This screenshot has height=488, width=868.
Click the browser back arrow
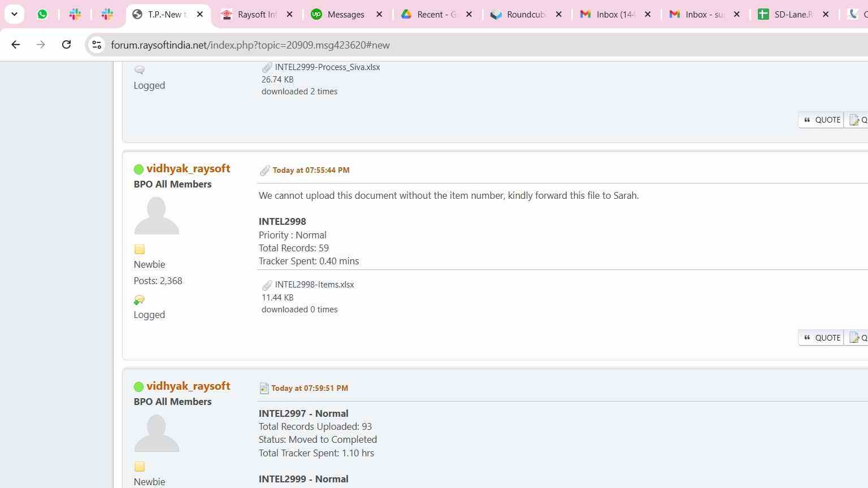[15, 45]
